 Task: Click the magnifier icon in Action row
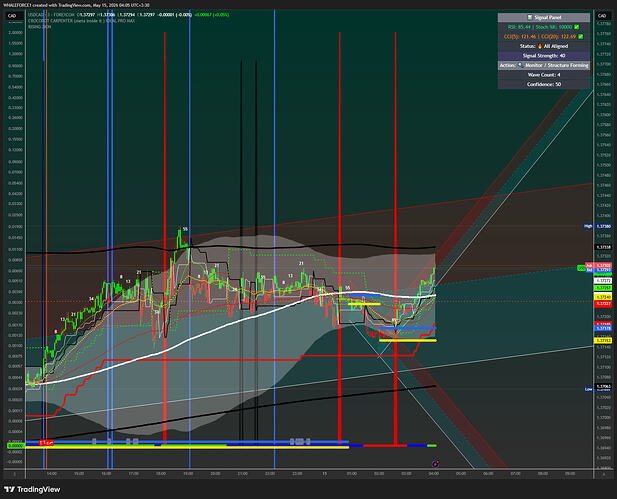click(520, 65)
